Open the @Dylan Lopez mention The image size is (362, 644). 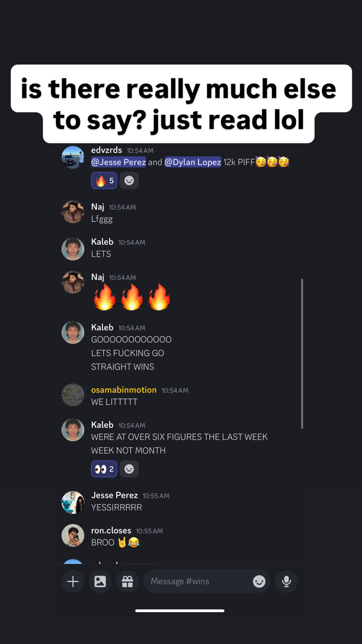[x=193, y=162]
